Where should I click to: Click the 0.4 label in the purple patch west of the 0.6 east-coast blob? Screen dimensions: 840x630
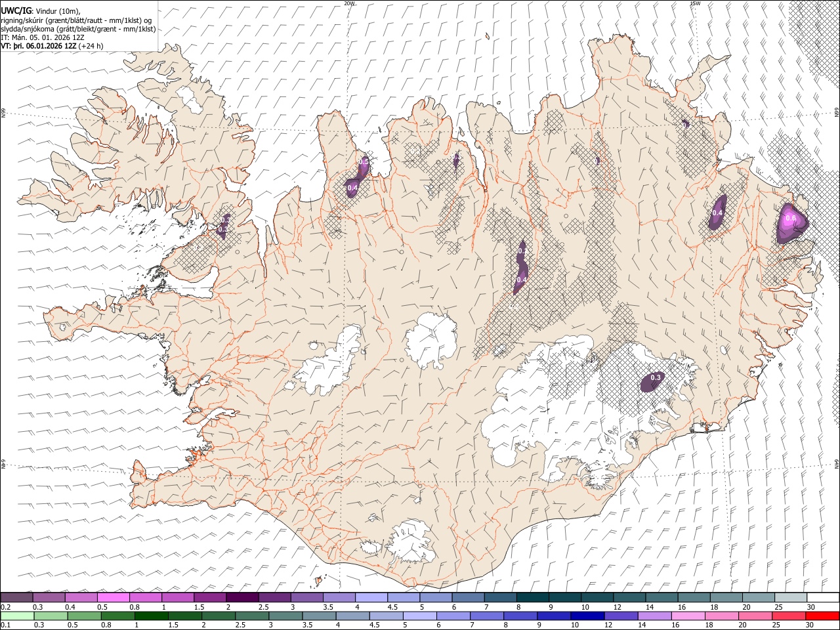coord(717,213)
